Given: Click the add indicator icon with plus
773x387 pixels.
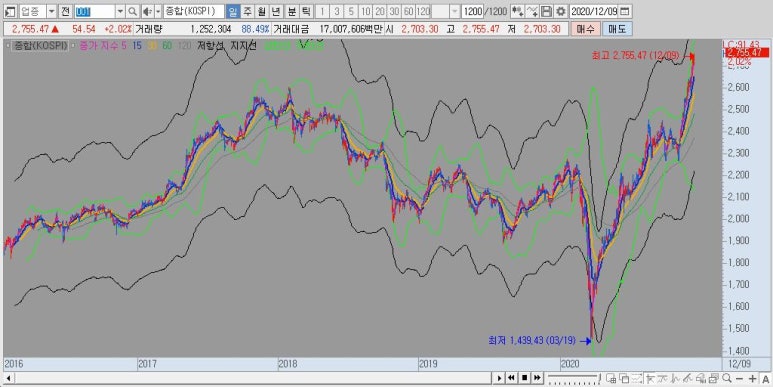Looking at the screenshot, I should pyautogui.click(x=517, y=11).
